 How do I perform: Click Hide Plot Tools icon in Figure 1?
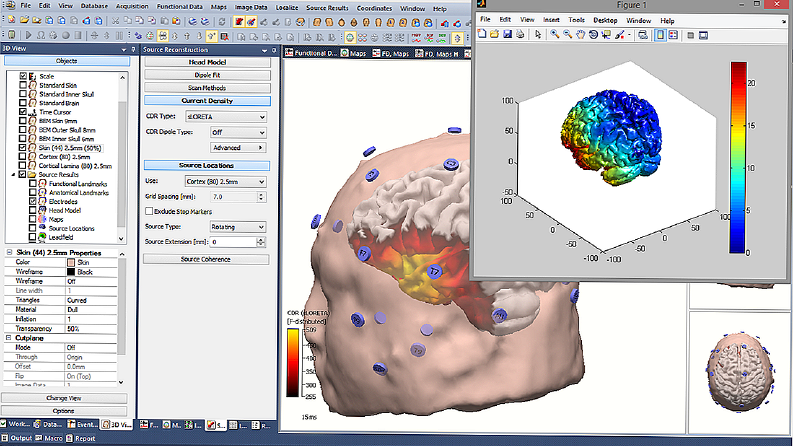click(691, 35)
